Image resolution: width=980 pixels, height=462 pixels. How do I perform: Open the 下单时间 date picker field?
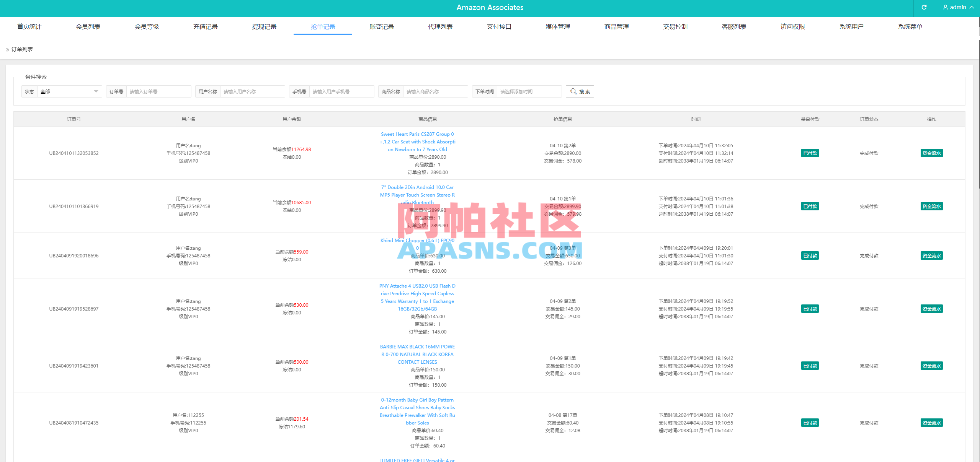click(529, 91)
